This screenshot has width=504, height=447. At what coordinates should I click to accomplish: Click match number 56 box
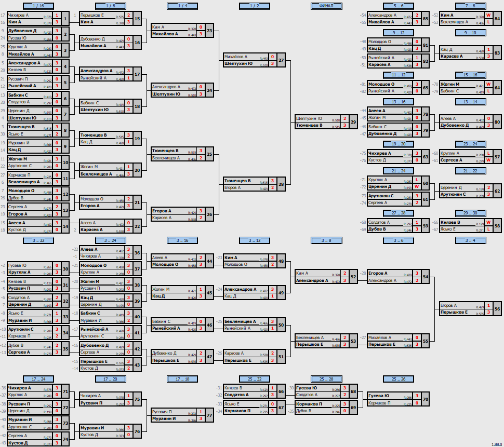[497, 309]
